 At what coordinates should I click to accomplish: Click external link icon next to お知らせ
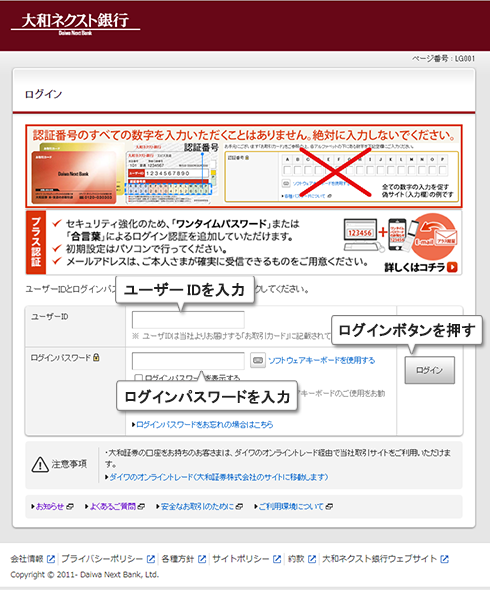point(70,507)
